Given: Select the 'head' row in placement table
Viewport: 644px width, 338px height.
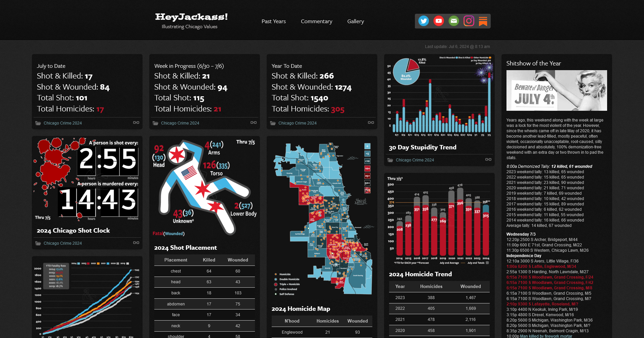Looking at the screenshot, I should pyautogui.click(x=205, y=282).
